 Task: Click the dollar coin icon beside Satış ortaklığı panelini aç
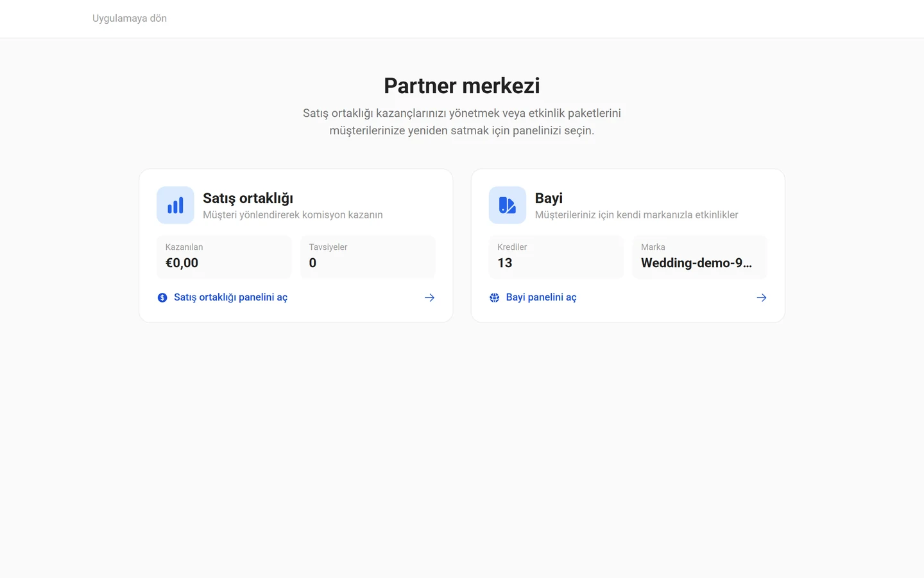tap(162, 297)
